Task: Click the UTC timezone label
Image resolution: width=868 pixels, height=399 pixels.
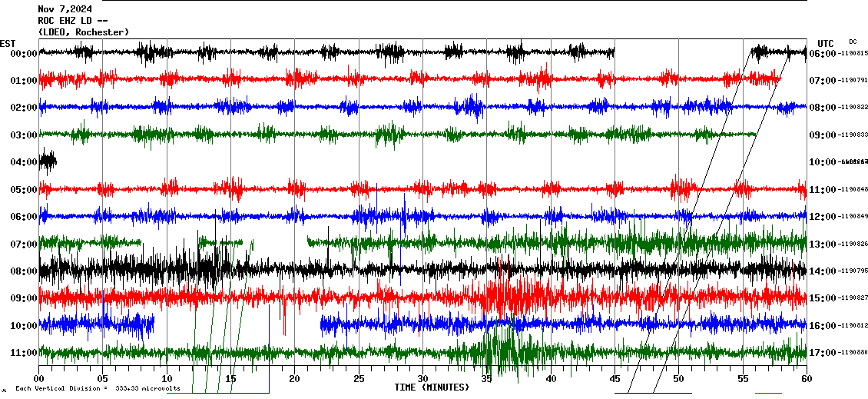Action: pos(826,43)
